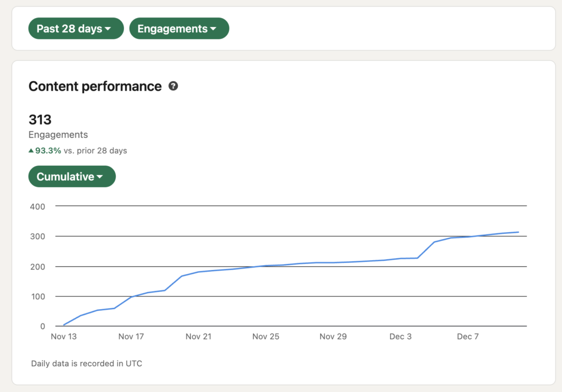
Task: Click the green upward trend triangle
Action: click(31, 150)
